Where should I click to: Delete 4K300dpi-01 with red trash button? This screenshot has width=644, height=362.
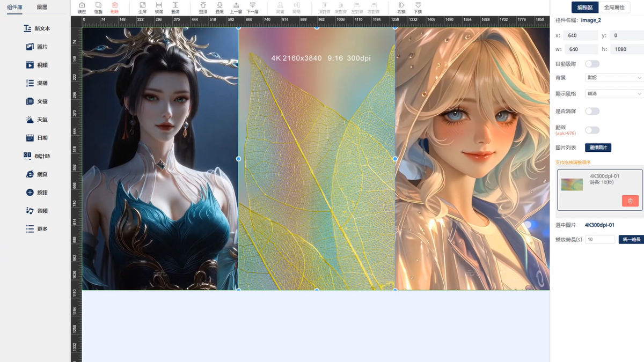coord(630,201)
